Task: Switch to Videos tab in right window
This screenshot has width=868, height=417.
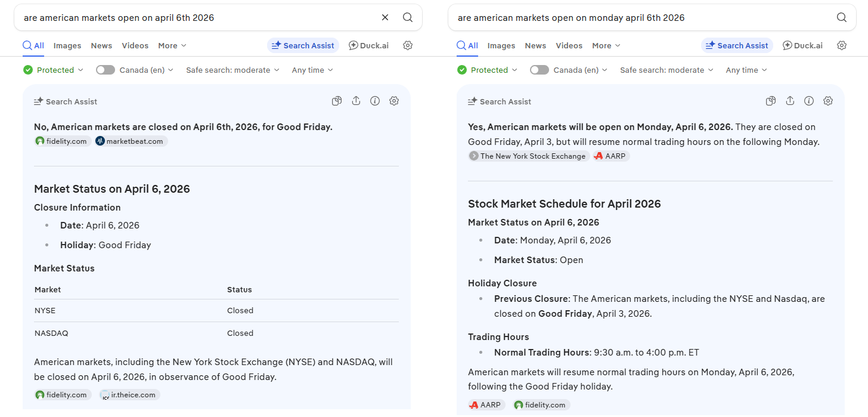Action: (x=569, y=45)
